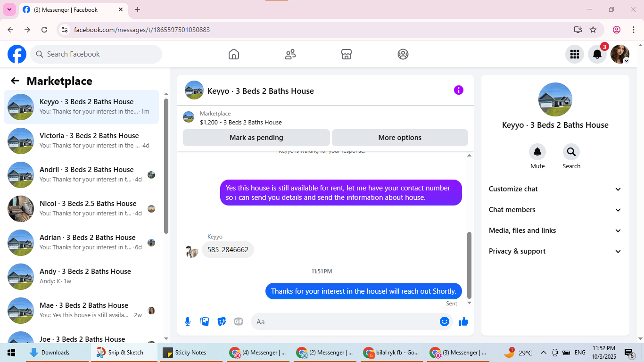The image size is (644, 362).
Task: Go back in browser history
Action: [10, 30]
